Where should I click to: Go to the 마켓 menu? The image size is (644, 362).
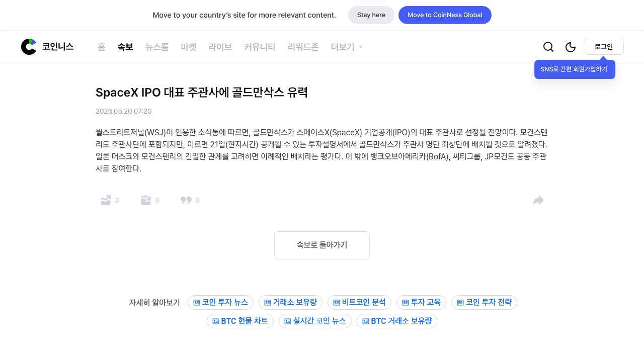[189, 47]
